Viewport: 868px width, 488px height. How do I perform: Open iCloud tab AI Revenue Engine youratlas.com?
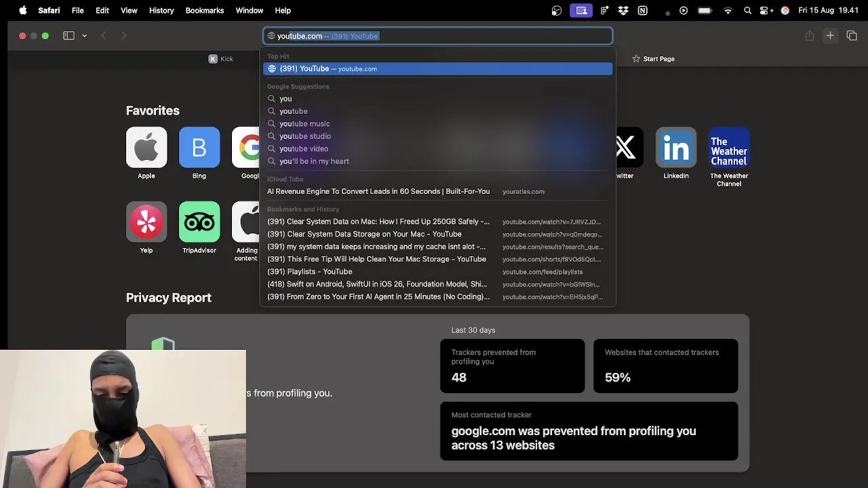pos(438,191)
